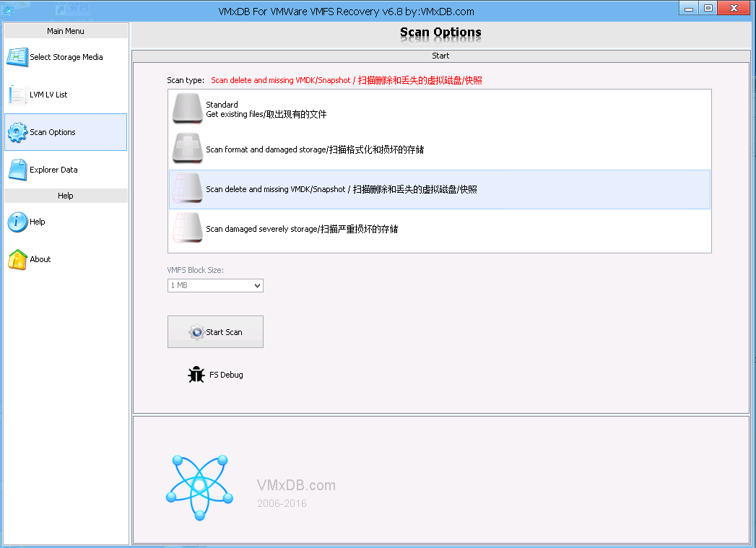Screen dimensions: 756x548
Task: Click the gear icon on Start Scan
Action: click(196, 332)
